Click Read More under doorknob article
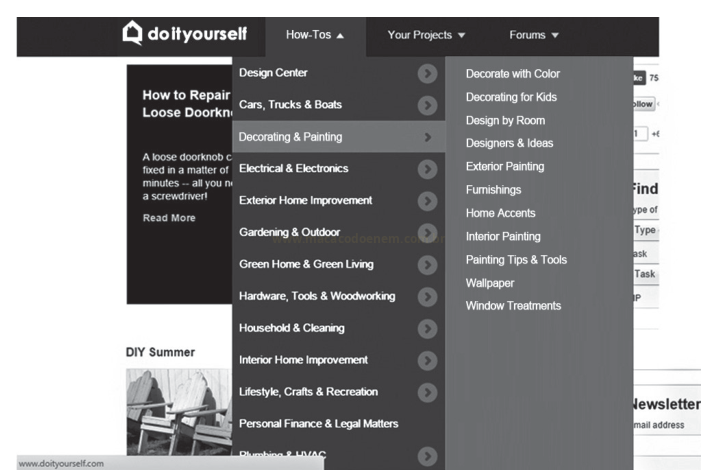The width and height of the screenshot is (717, 476). pos(169,218)
